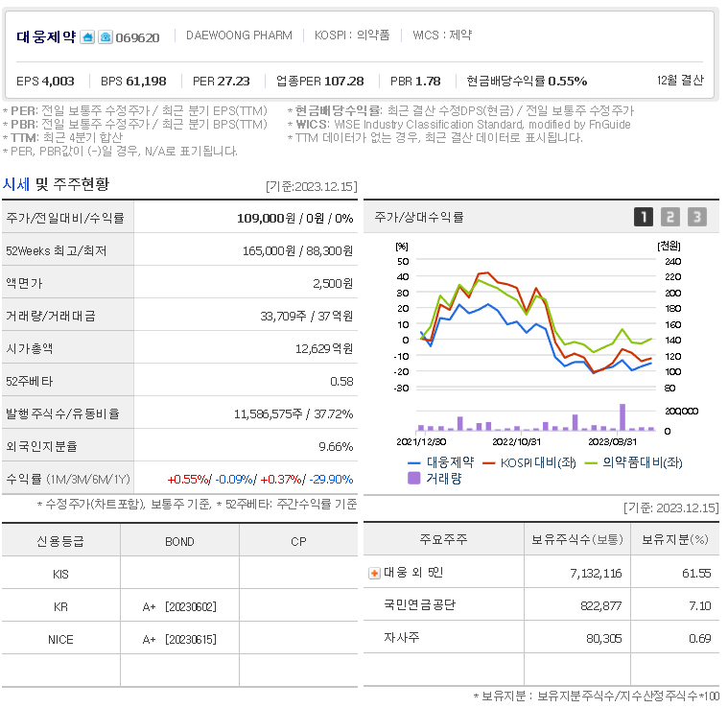The image size is (728, 708).
Task: Click the 12월 결산 text
Action: [680, 81]
